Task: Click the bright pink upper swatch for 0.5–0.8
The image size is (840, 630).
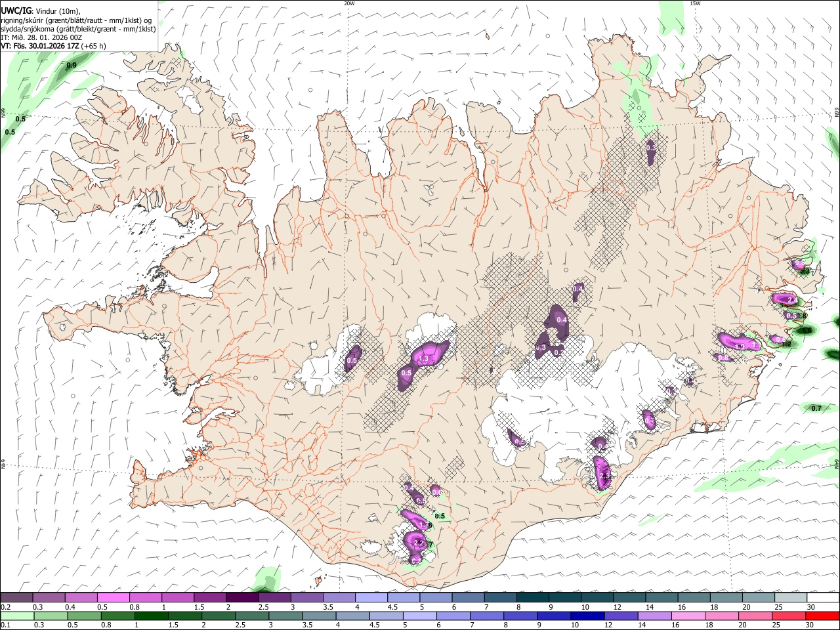Action: tap(114, 598)
